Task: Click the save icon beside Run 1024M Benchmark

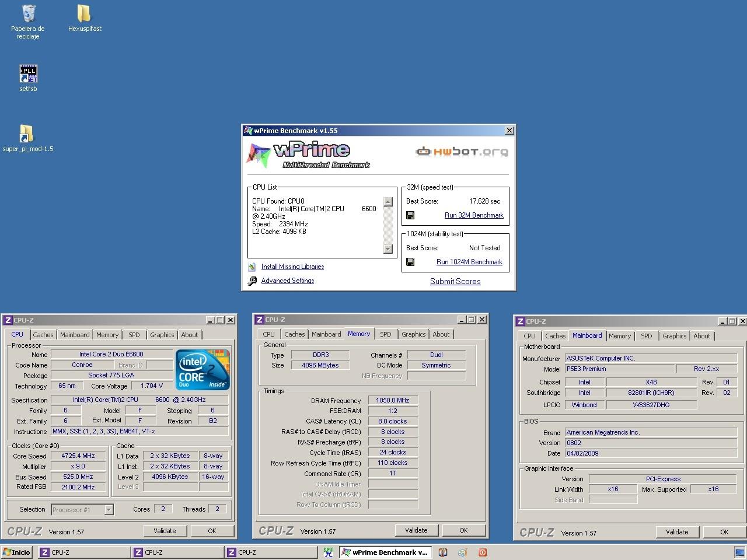Action: (x=410, y=262)
